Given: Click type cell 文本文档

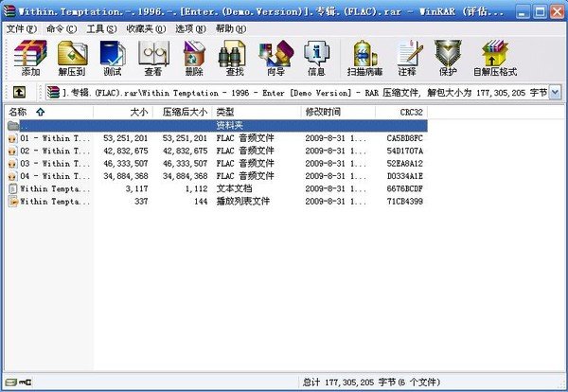Looking at the screenshot, I should pyautogui.click(x=234, y=188).
